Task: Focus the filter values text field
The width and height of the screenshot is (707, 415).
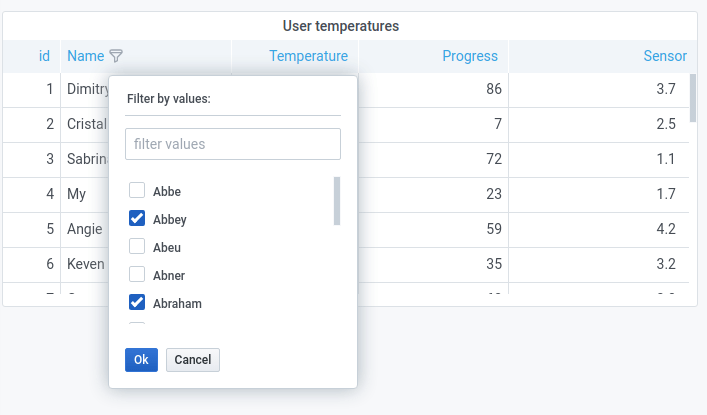Action: pos(233,144)
